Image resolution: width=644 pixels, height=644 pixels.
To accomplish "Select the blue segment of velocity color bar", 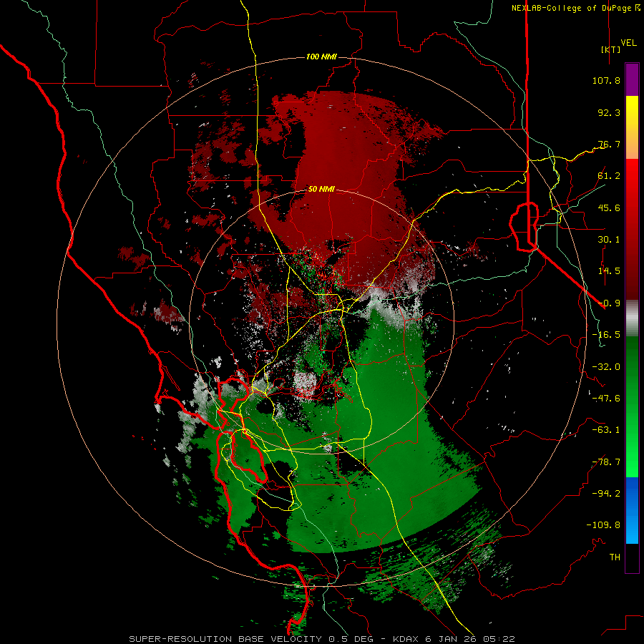I will [632, 510].
